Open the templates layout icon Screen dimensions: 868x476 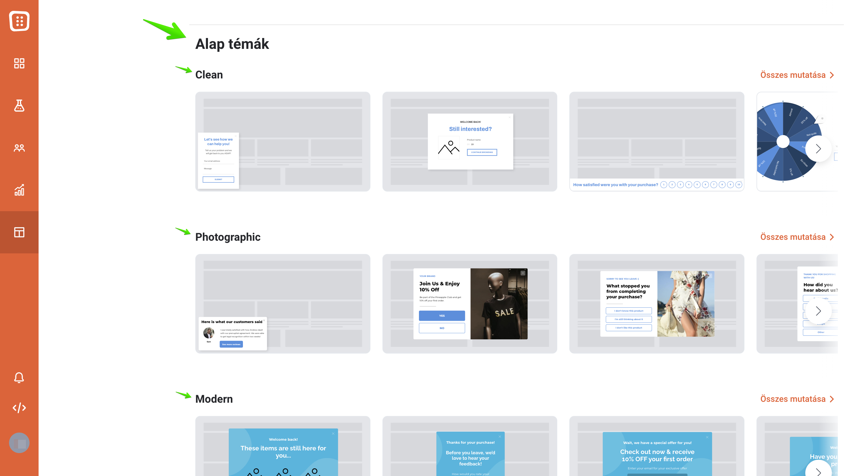pyautogui.click(x=19, y=232)
